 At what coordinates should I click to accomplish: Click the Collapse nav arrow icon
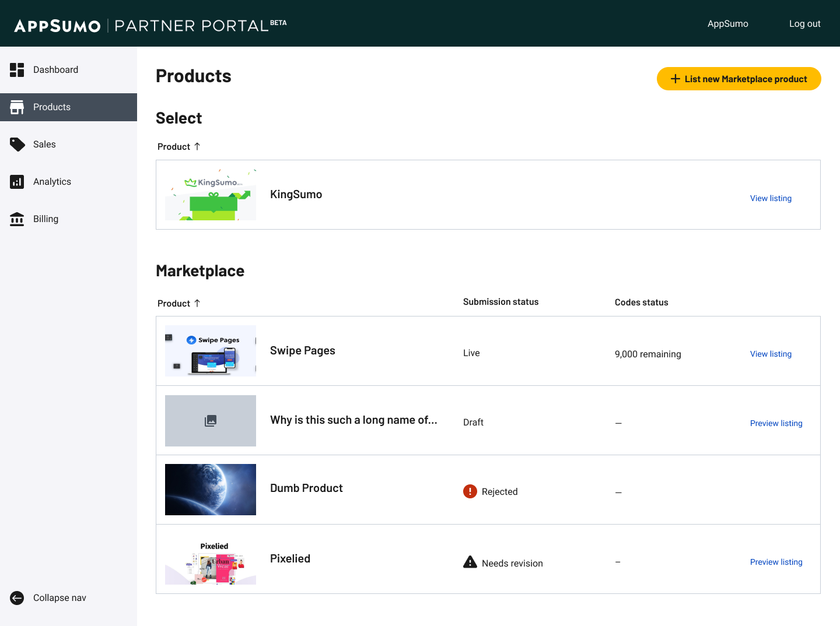point(17,598)
